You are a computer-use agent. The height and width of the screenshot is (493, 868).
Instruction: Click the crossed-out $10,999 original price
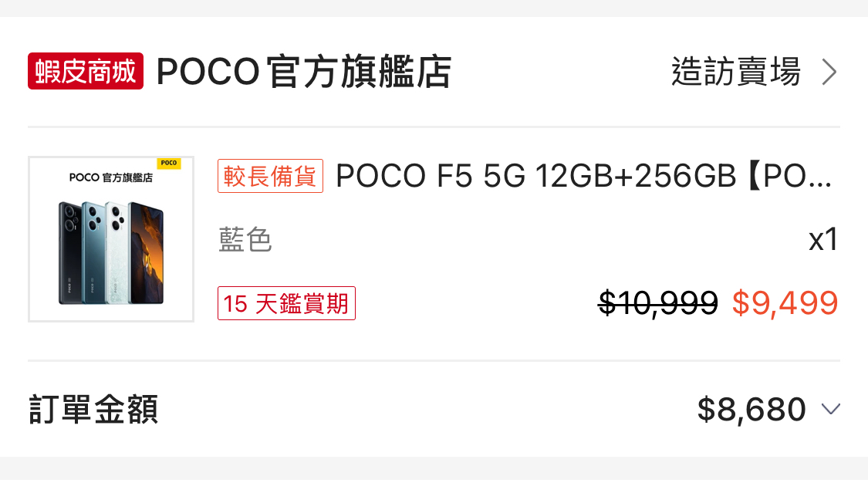click(658, 303)
